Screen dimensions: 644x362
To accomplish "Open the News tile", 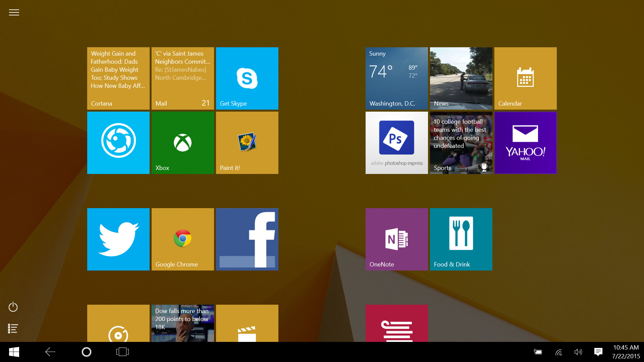I will click(x=461, y=78).
